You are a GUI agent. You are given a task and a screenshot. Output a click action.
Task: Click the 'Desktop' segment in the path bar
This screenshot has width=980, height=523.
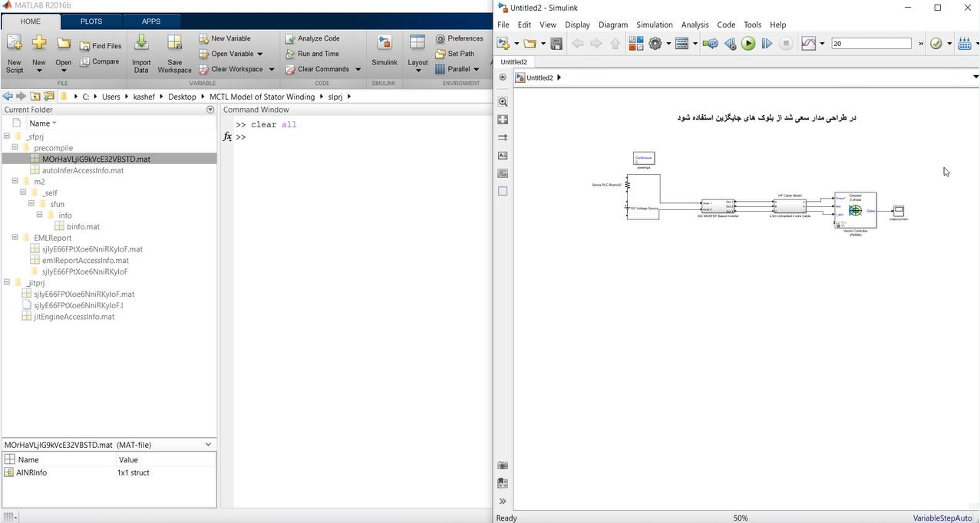[x=182, y=97]
